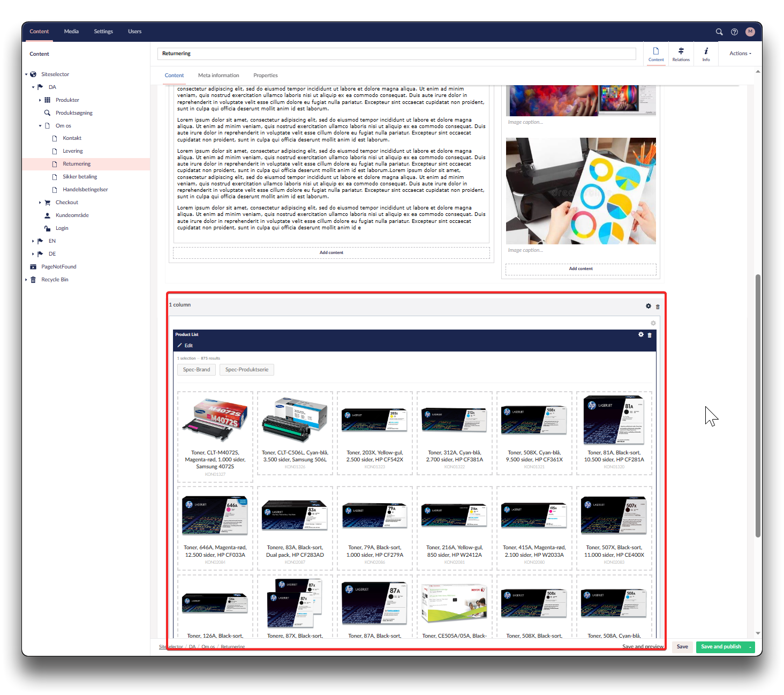Open Product List settings gear
The width and height of the screenshot is (784, 695).
[x=641, y=334]
